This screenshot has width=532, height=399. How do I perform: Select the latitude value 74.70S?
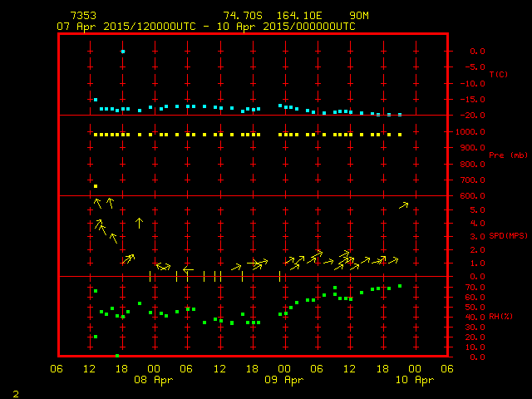tap(240, 16)
